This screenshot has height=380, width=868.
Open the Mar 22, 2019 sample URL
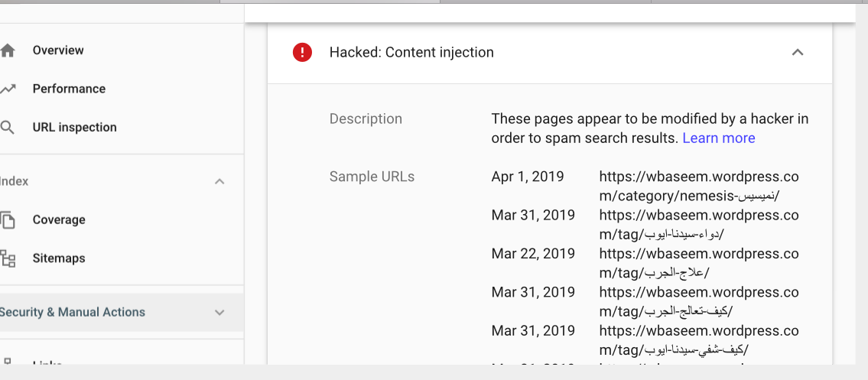coord(698,263)
